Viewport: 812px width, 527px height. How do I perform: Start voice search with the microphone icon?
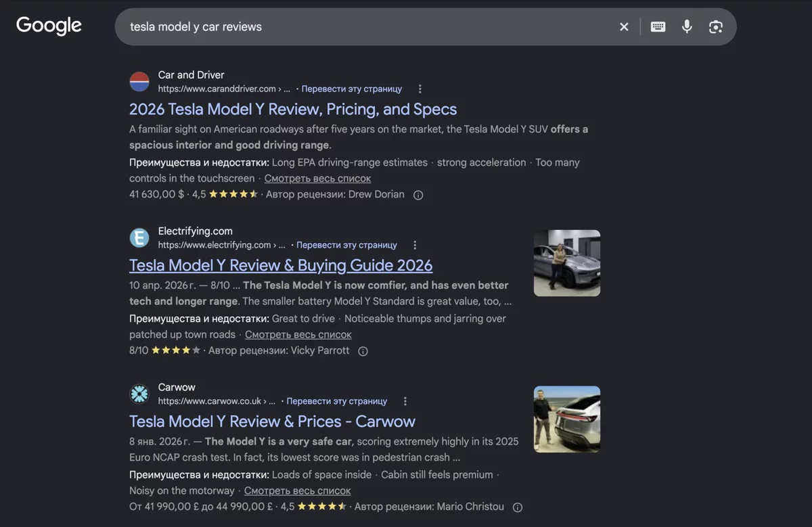pyautogui.click(x=687, y=27)
